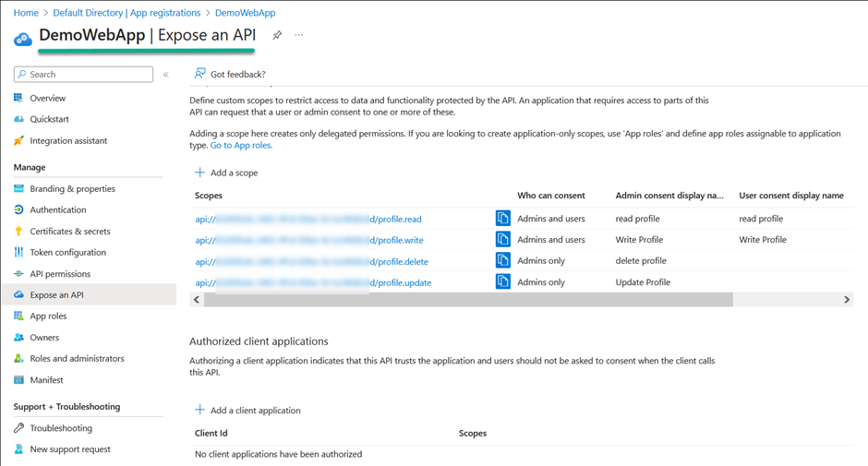The height and width of the screenshot is (466, 868).
Task: Select App roles menu item
Action: pyautogui.click(x=48, y=316)
